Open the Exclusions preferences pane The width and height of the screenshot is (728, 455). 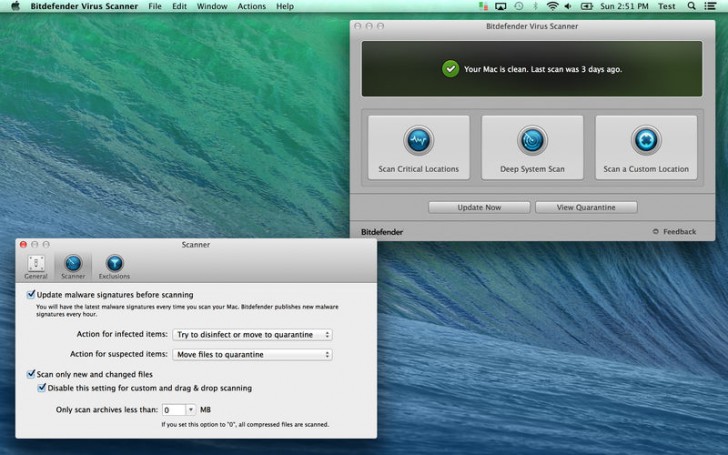click(114, 264)
